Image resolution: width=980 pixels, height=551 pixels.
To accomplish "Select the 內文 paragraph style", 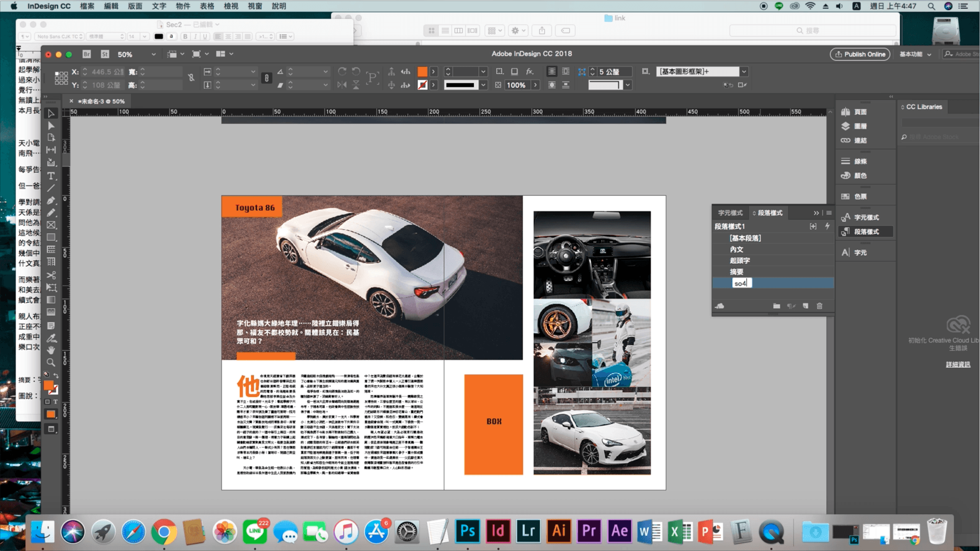I will tap(773, 249).
